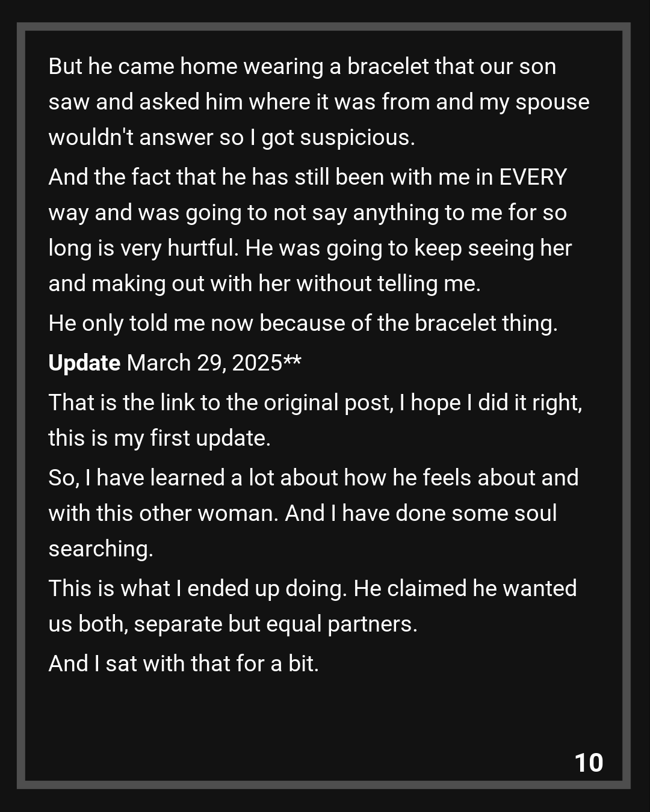Click the date "March 29, 2025"
This screenshot has width=650, height=812.
[x=205, y=363]
